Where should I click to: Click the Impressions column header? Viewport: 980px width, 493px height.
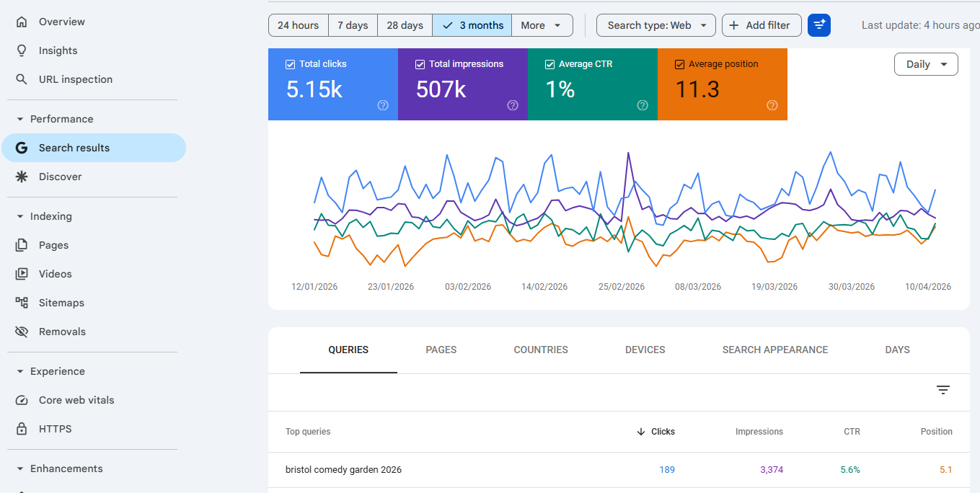click(x=759, y=432)
